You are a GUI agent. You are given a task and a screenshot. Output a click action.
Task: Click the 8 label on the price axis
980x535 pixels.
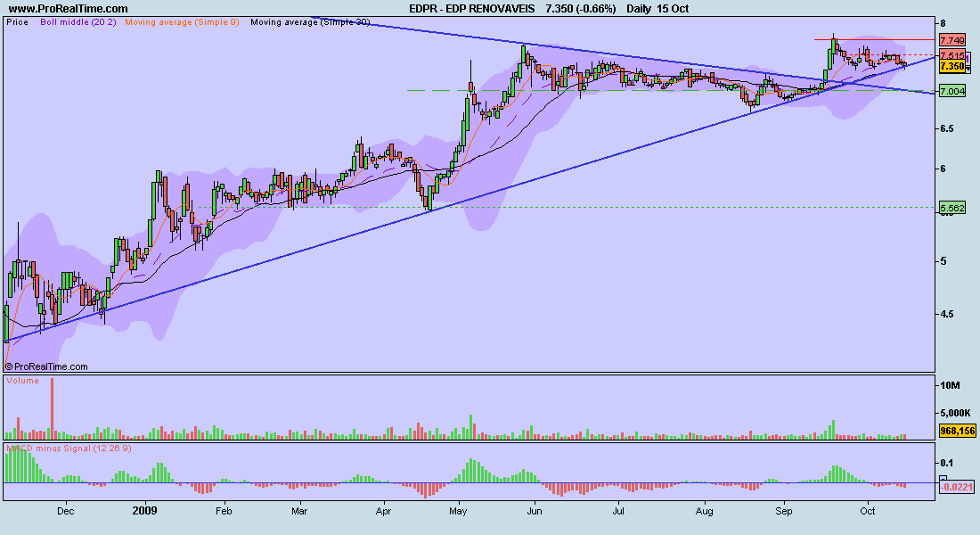click(943, 24)
